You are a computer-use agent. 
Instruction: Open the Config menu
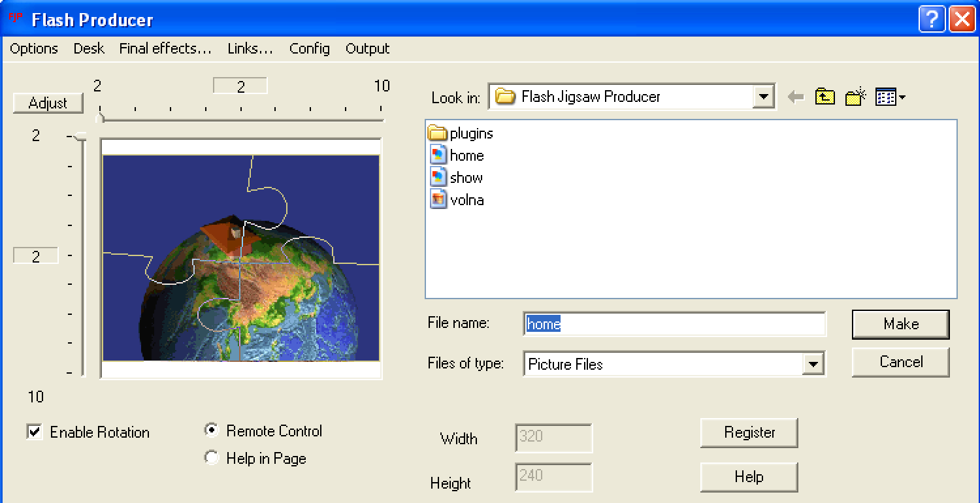tap(310, 49)
